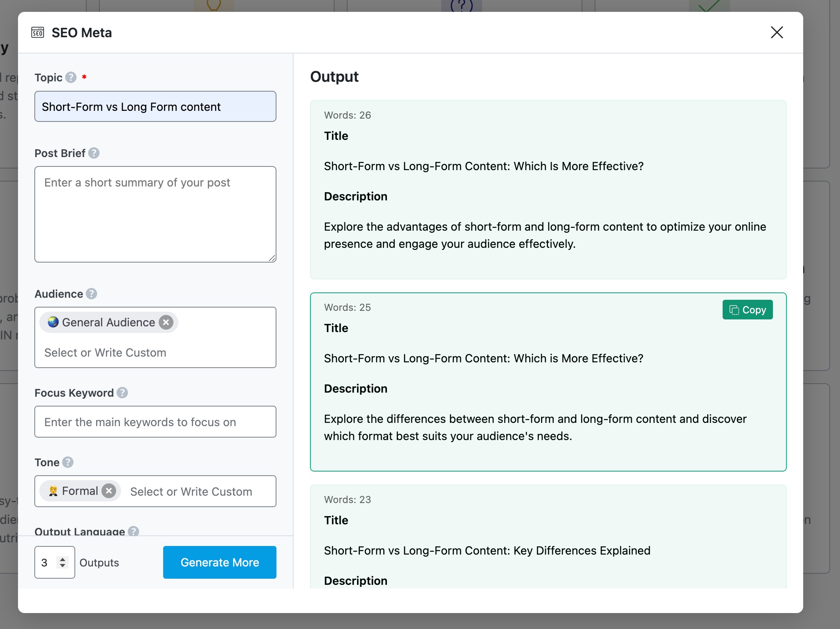Click the SEO Meta header icon
Screen dimensions: 840x629
pyautogui.click(x=38, y=32)
